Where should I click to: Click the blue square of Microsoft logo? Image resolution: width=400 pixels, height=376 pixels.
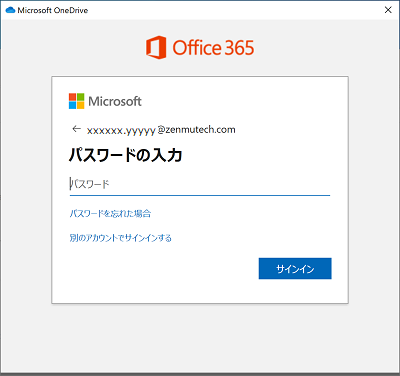(x=72, y=105)
